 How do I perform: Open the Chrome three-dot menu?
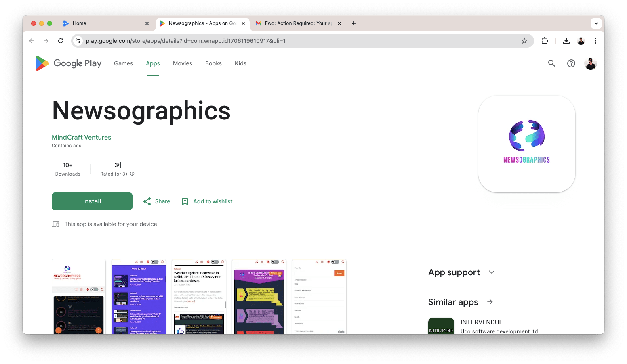[595, 41]
